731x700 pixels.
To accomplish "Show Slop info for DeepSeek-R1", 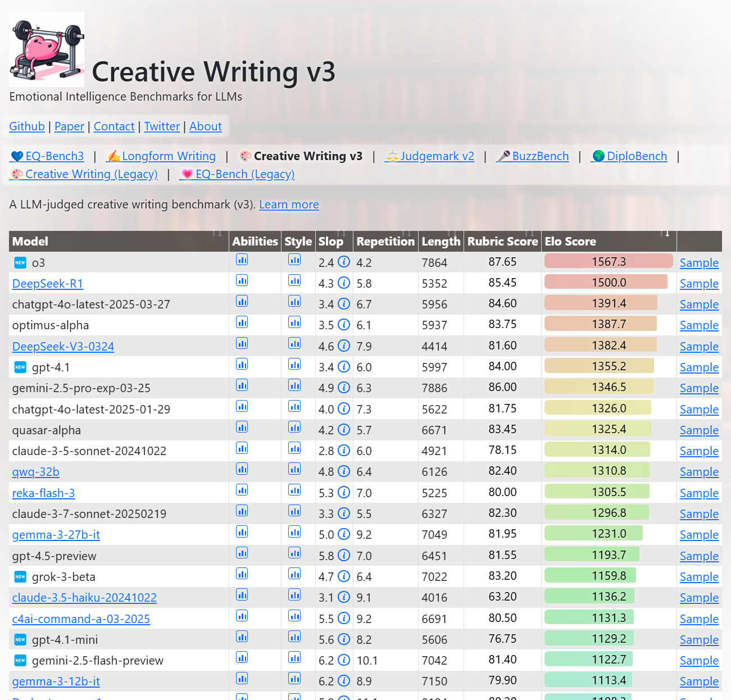I will click(x=344, y=283).
